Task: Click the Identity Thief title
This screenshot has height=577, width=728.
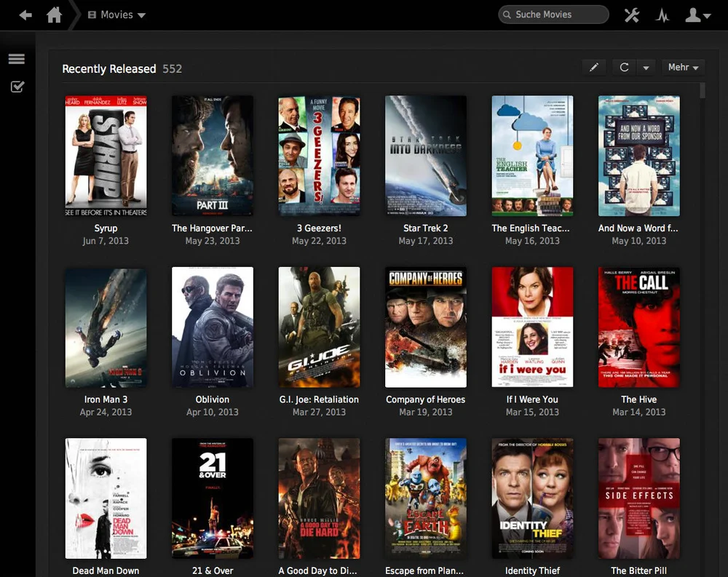Action: point(533,571)
